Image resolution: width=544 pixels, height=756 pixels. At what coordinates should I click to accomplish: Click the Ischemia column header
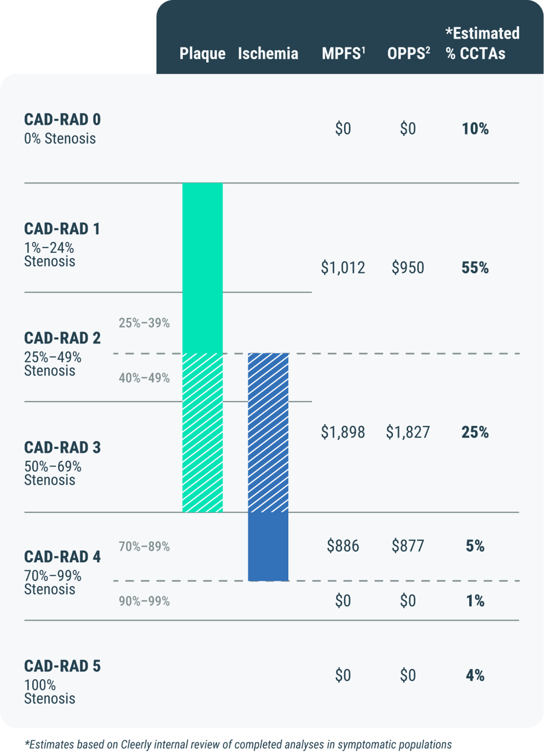(x=268, y=53)
